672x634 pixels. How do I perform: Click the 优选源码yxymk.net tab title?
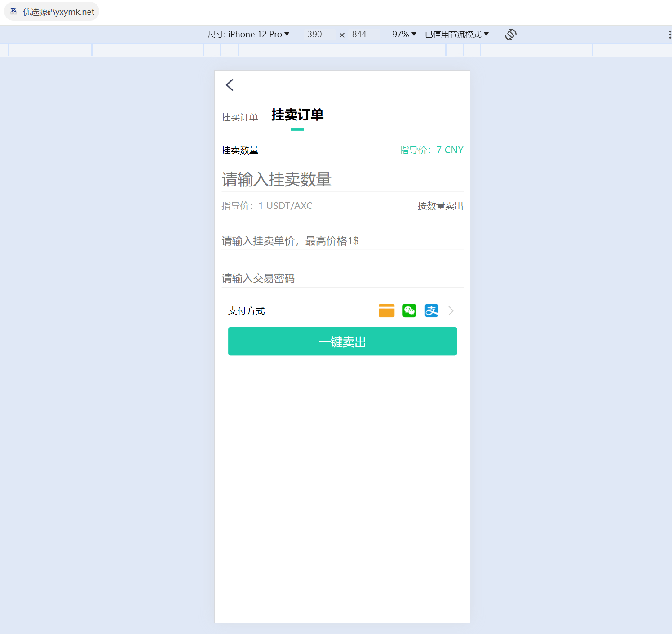click(58, 12)
